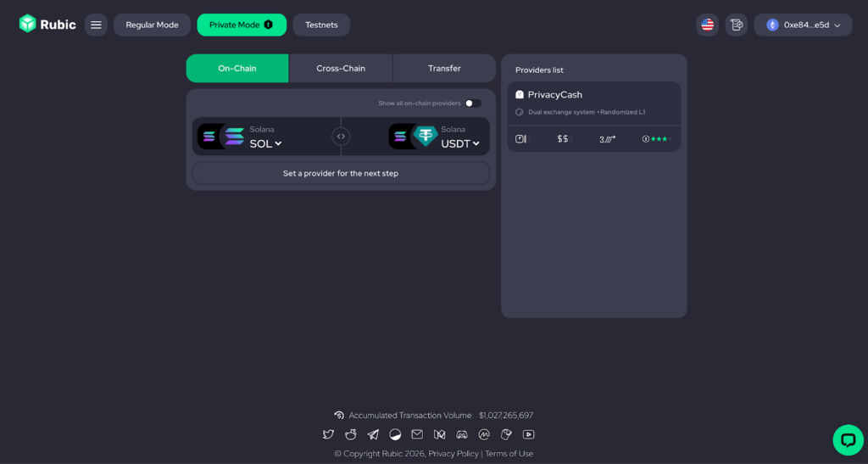This screenshot has height=464, width=868.
Task: Open Rubic's Twitter page from footer
Action: coord(328,434)
